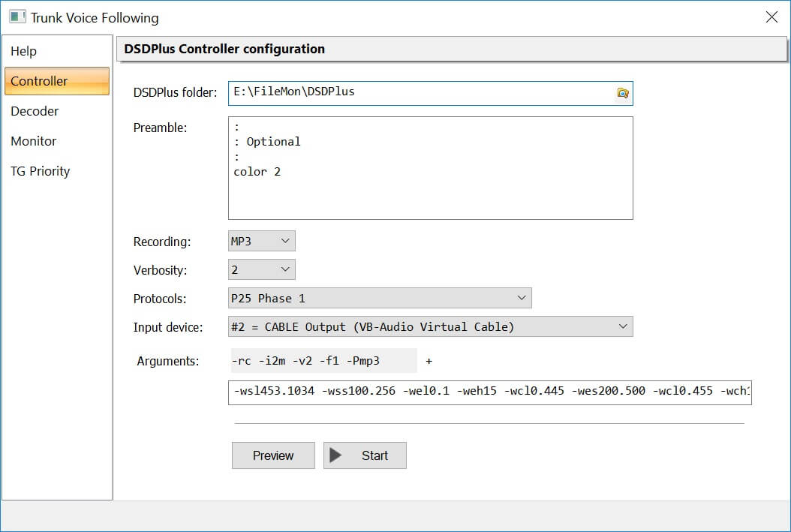Open the Protocols dropdown showing P25 Phase 1
The image size is (791, 532).
coord(380,298)
